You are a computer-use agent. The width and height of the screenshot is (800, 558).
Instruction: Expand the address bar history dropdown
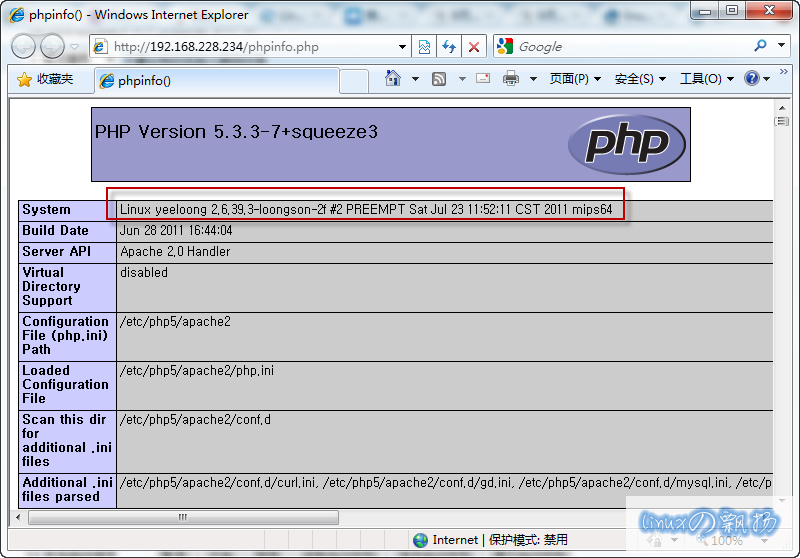(x=402, y=47)
